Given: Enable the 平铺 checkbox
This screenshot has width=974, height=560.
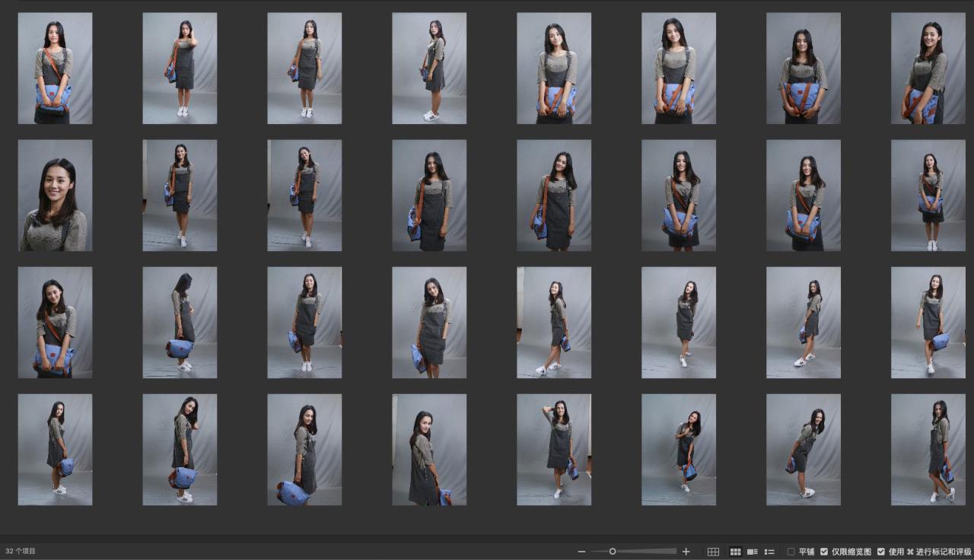Looking at the screenshot, I should click(791, 552).
